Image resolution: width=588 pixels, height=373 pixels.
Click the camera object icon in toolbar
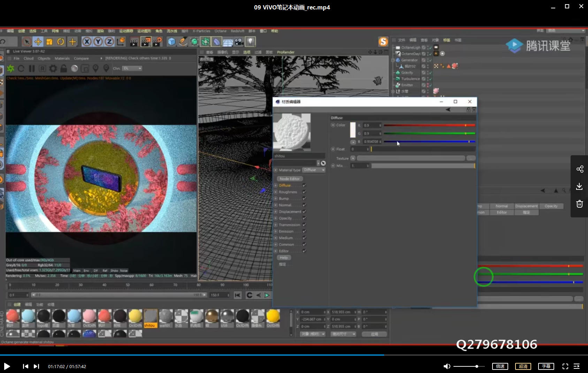point(239,42)
